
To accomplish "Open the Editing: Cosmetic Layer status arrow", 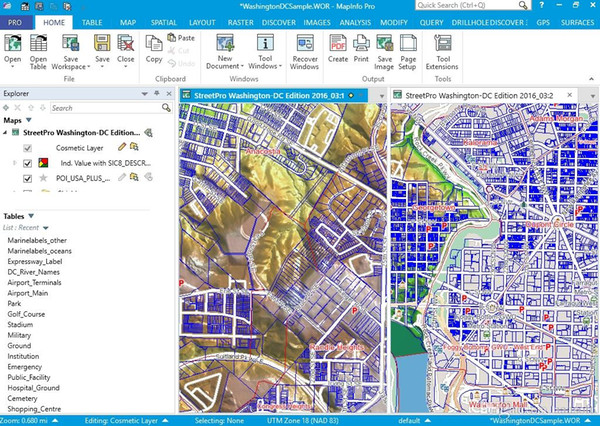I will (165, 421).
